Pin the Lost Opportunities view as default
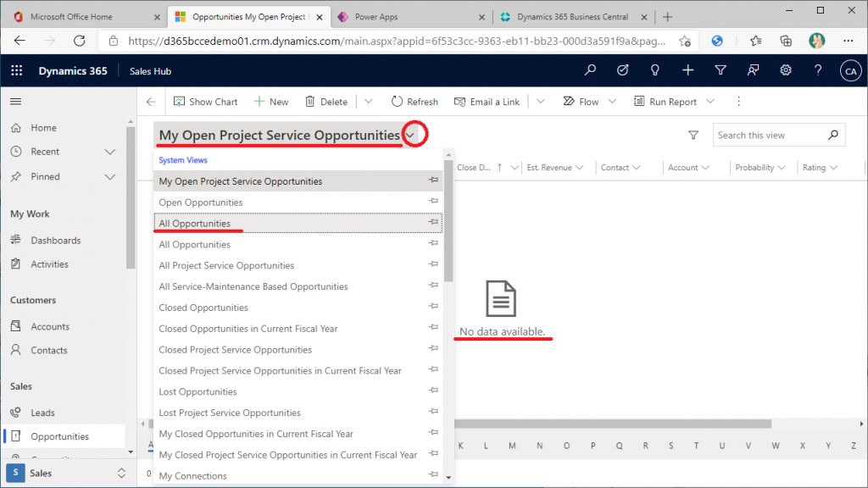This screenshot has height=488, width=868. point(433,391)
